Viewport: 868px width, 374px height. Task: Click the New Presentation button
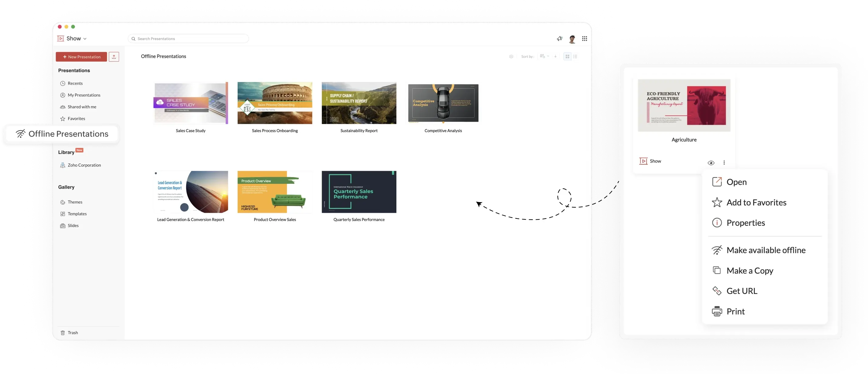point(81,57)
